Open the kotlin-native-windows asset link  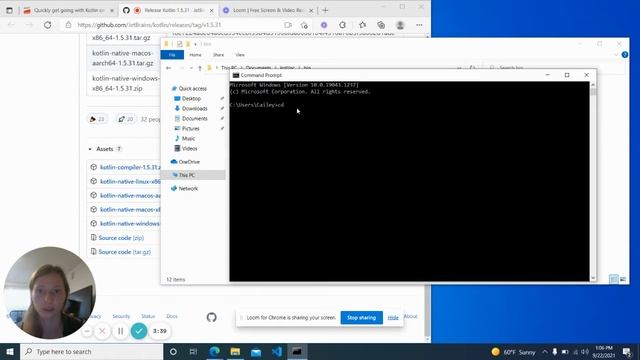tap(130, 223)
